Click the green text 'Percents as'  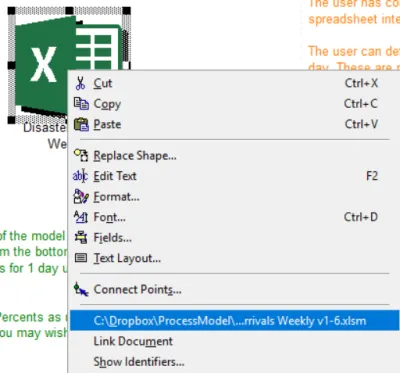30,317
